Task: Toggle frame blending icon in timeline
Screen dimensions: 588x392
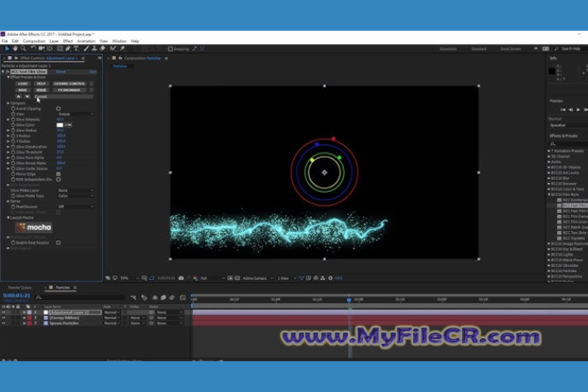Action: click(163, 297)
